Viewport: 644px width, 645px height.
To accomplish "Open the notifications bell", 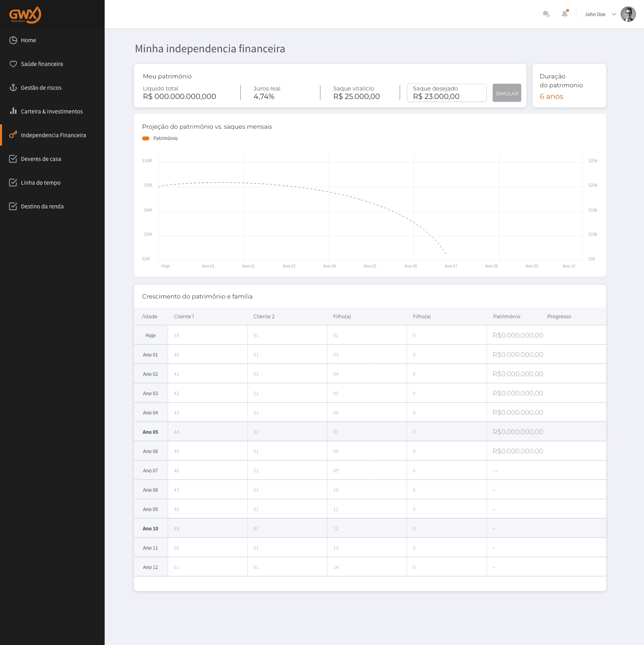I will click(x=565, y=14).
